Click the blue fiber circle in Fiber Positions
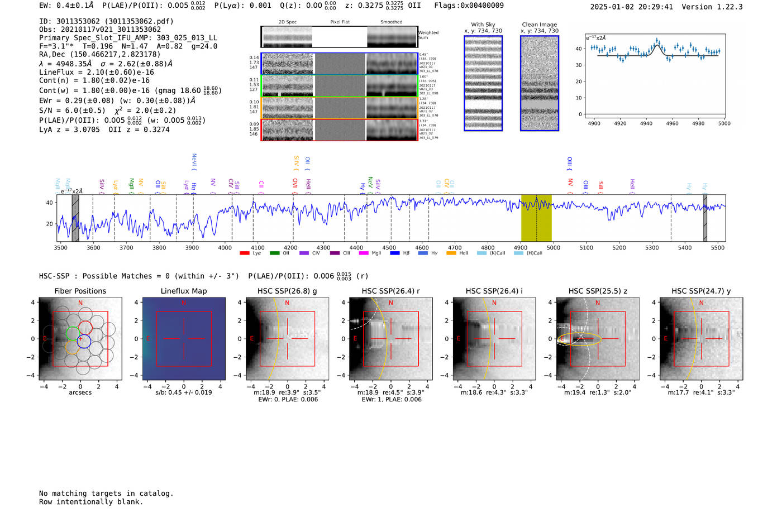 click(x=84, y=341)
